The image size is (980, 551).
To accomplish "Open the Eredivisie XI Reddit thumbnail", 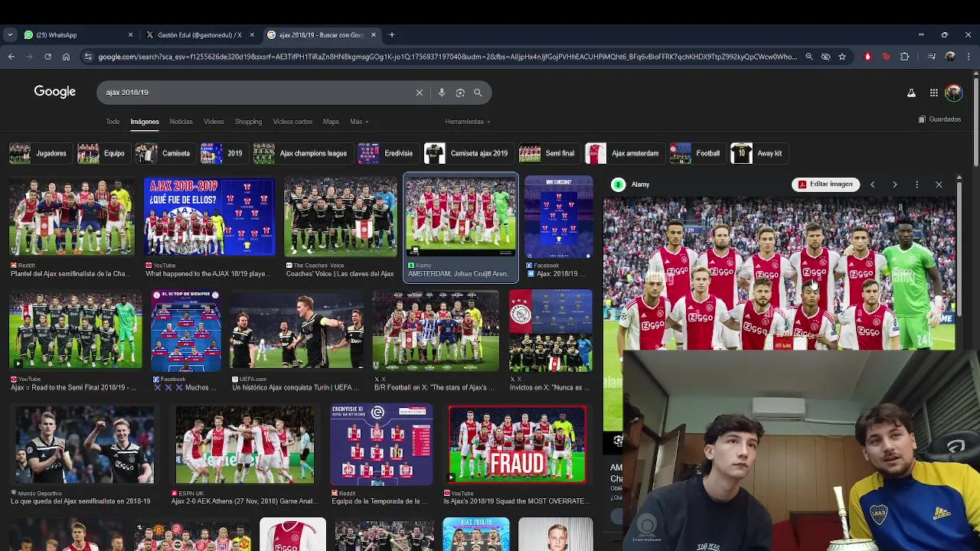I will pyautogui.click(x=381, y=445).
